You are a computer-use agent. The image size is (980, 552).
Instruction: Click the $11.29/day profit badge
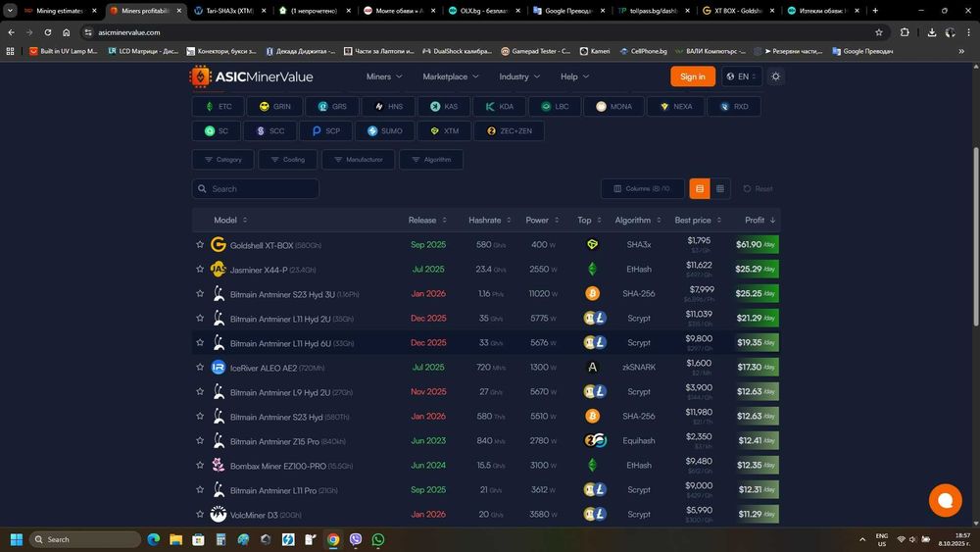756,514
